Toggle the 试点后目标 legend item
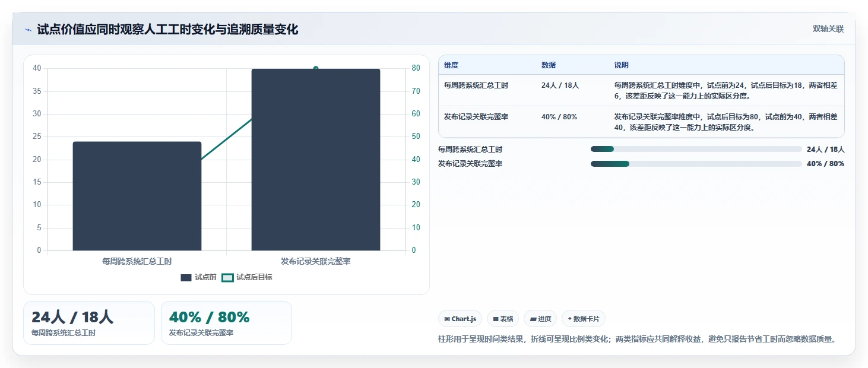Image resolution: width=868 pixels, height=368 pixels. click(x=247, y=277)
